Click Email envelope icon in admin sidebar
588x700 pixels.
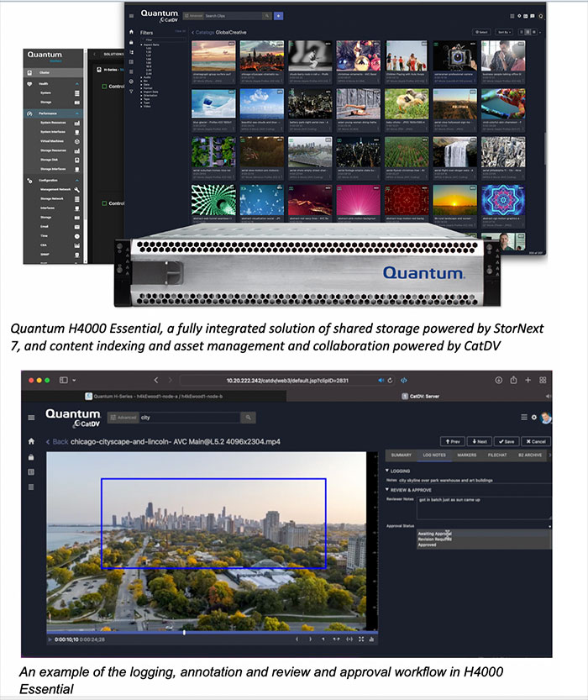76,227
